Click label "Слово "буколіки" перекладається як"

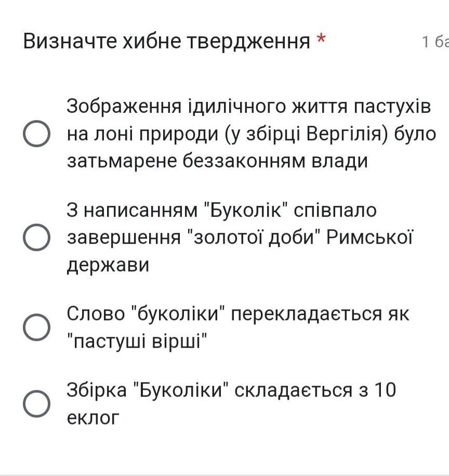point(238,314)
